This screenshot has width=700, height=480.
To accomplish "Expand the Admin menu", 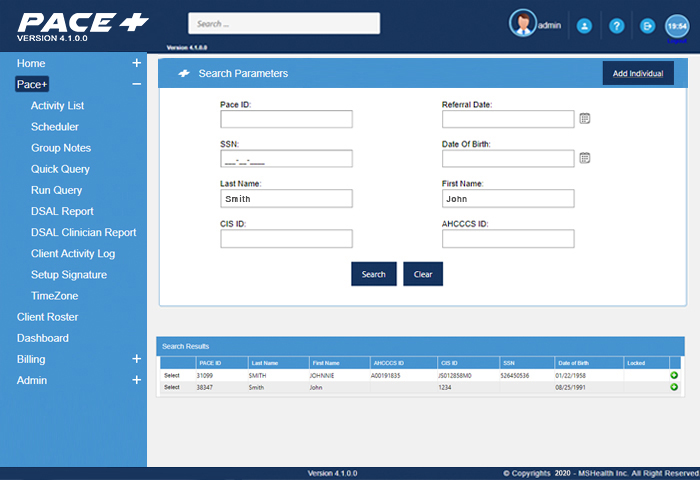I will [x=137, y=380].
